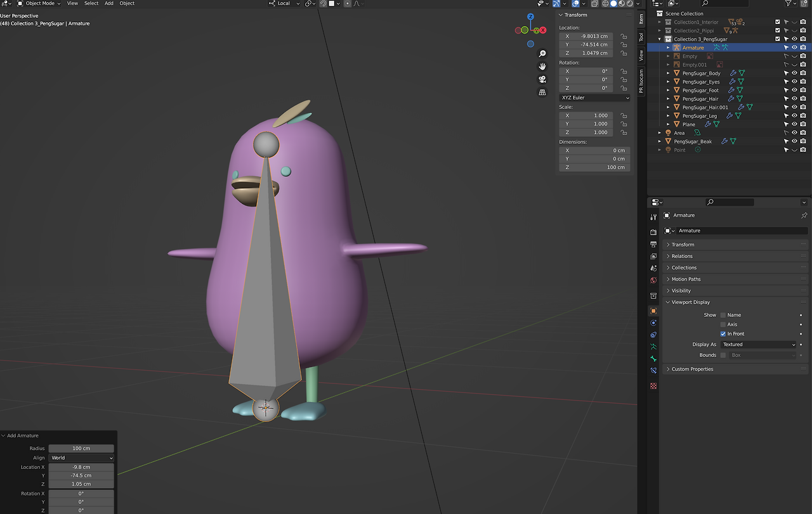812x514 pixels.
Task: Hide PengSugar_Body with its eye icon
Action: coord(794,73)
